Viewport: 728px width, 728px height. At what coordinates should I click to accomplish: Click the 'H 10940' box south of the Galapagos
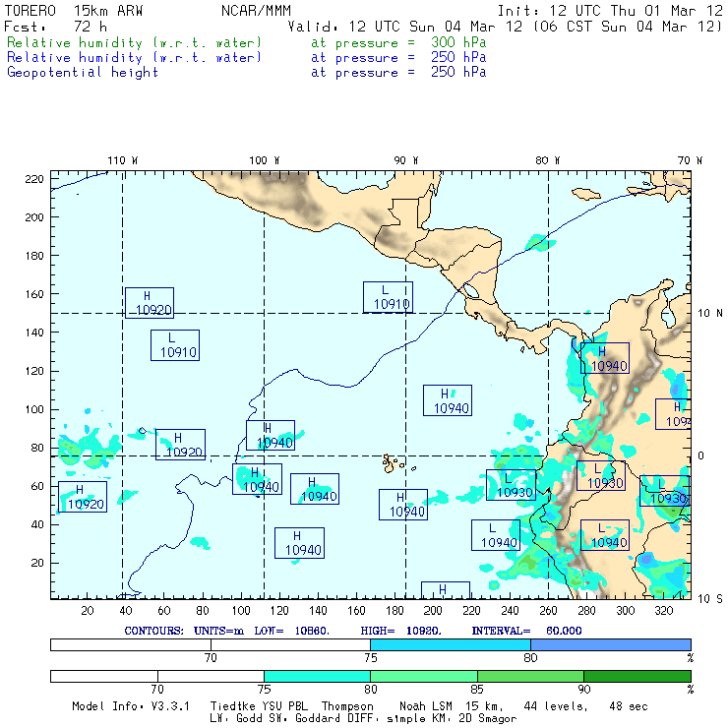coord(403,505)
